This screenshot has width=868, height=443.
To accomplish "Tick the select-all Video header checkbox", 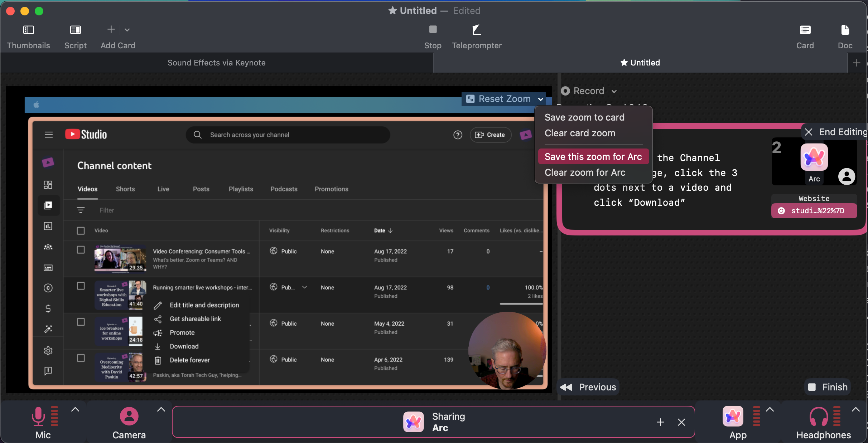I will [81, 231].
